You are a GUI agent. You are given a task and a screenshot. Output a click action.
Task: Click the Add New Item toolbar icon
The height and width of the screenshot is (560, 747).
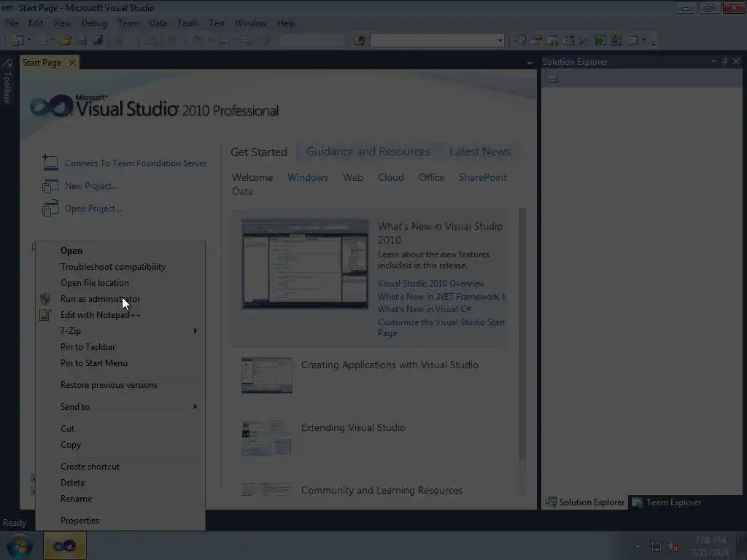(42, 41)
